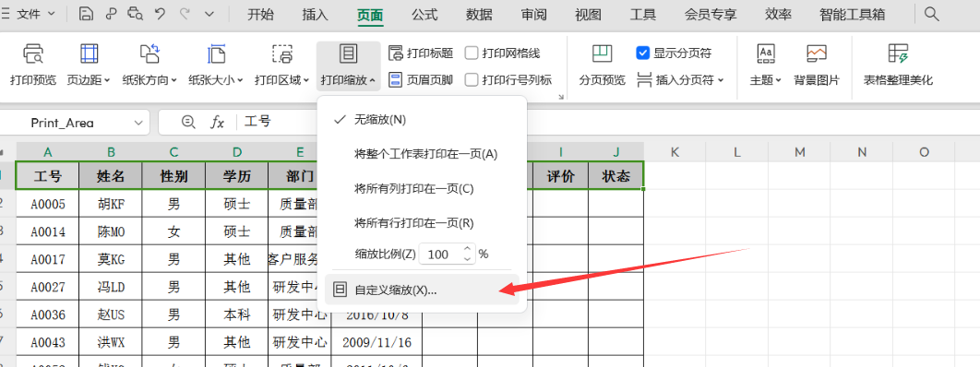Switch to the Review (审阅) tab
This screenshot has width=980, height=367.
533,15
